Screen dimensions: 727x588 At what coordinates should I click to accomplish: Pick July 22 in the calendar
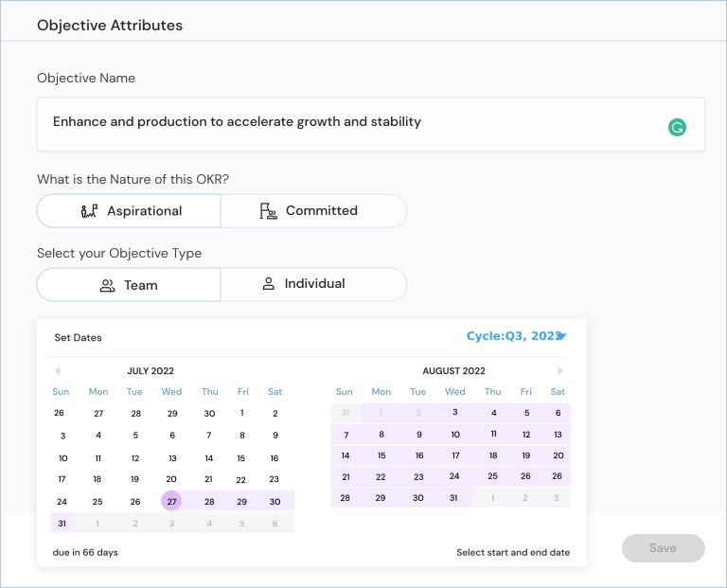pyautogui.click(x=240, y=479)
